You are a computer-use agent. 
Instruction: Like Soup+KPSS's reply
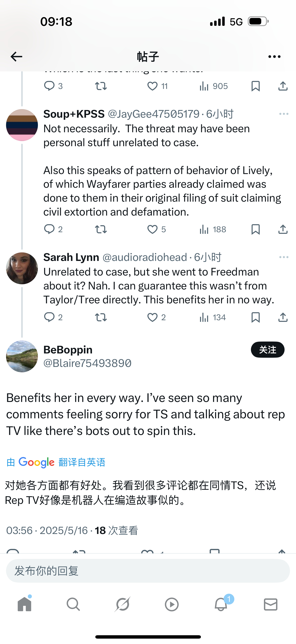pos(152,229)
